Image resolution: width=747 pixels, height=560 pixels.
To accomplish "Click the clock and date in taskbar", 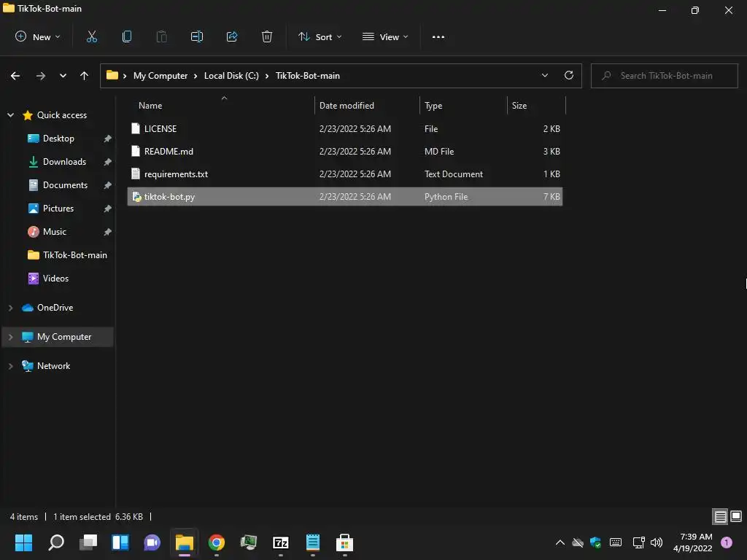I will 693,542.
